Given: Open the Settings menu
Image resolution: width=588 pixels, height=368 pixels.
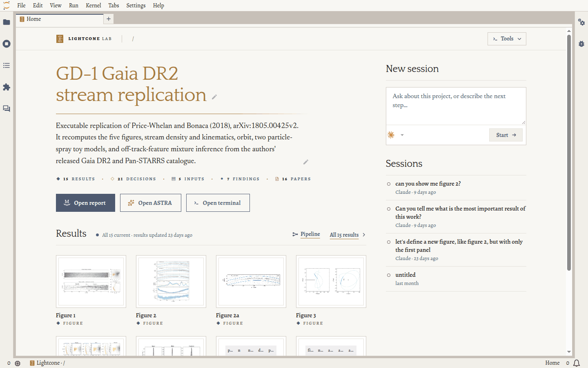Looking at the screenshot, I should [136, 5].
